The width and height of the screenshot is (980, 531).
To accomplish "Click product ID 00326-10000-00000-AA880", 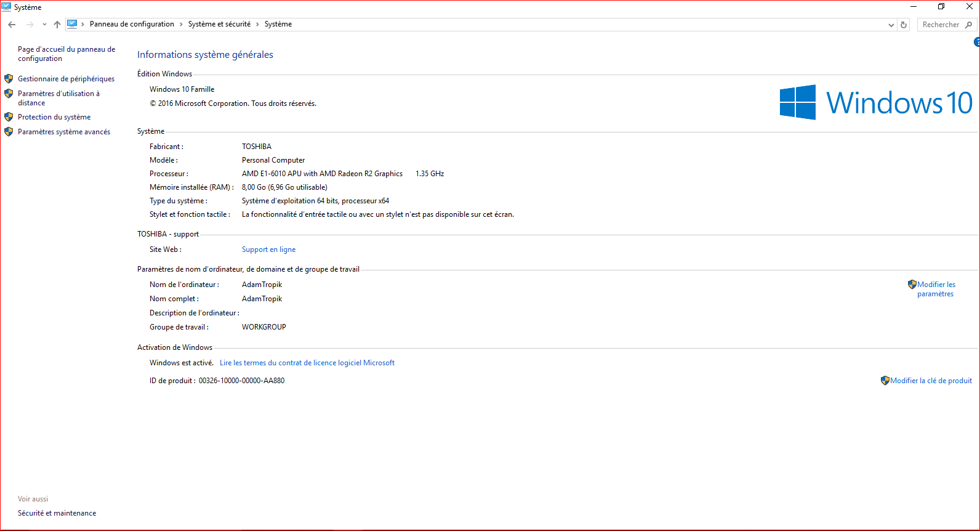I will click(241, 381).
